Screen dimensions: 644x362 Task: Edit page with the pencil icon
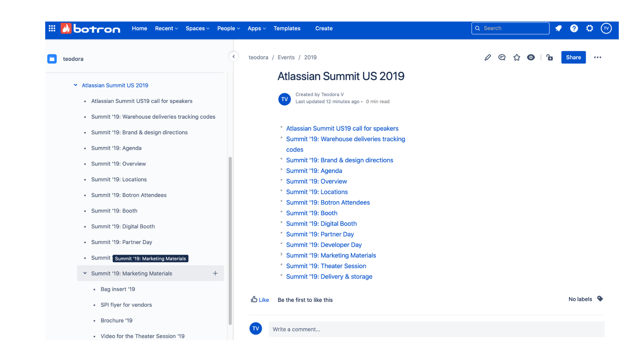pyautogui.click(x=488, y=58)
